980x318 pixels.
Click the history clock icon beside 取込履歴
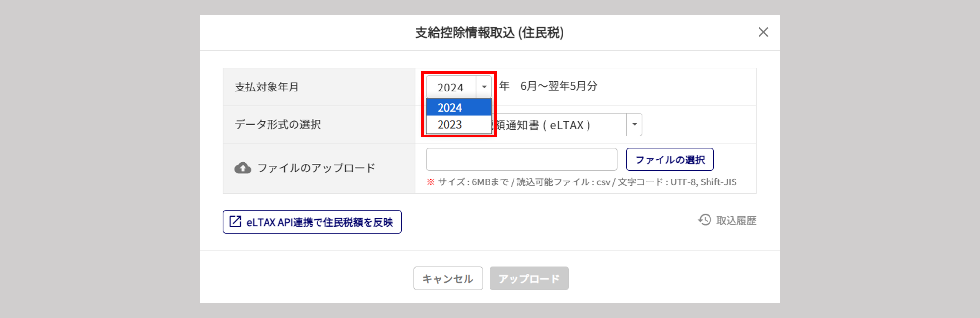(705, 220)
